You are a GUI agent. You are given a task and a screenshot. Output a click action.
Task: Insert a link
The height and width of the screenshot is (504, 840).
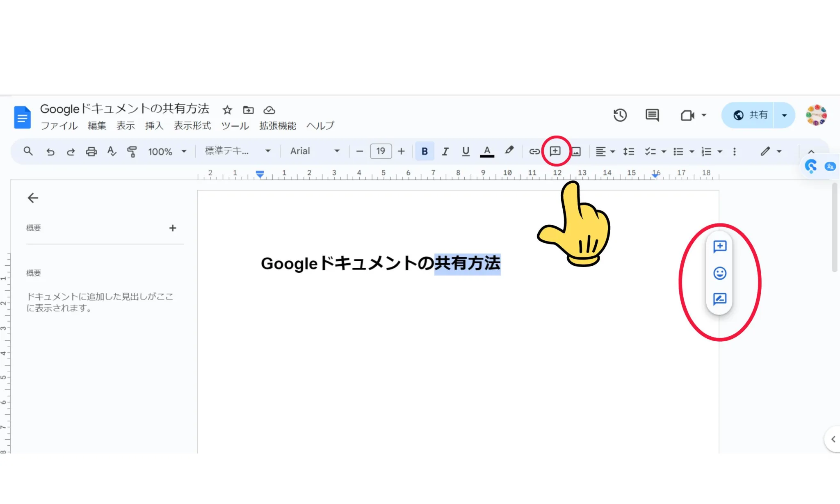[534, 152]
